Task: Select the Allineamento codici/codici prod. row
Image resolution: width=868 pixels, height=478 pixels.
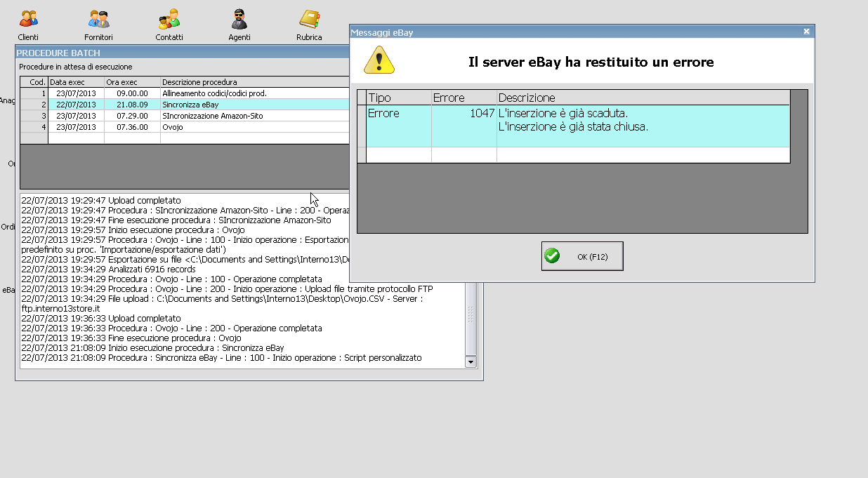Action: tap(185, 93)
